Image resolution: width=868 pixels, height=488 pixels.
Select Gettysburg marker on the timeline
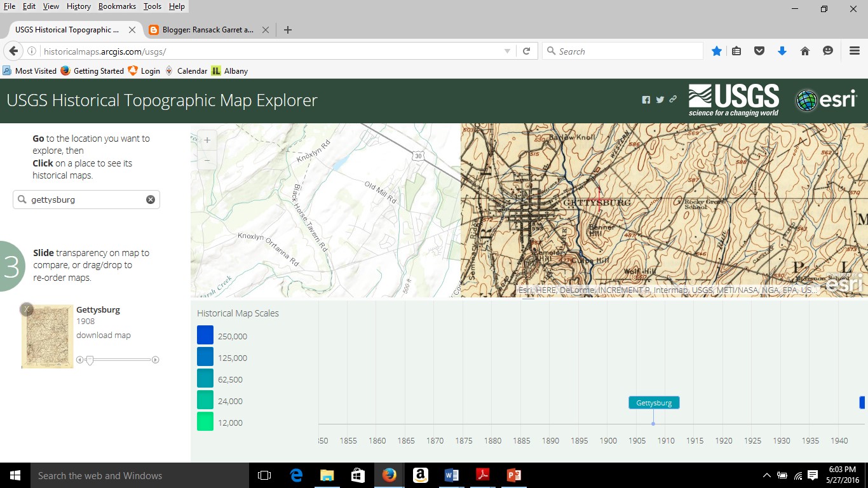(654, 403)
